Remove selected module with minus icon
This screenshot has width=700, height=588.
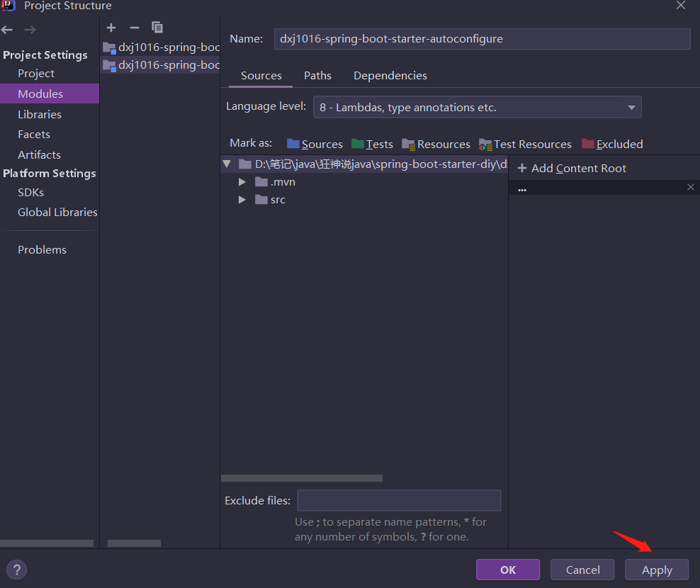(135, 28)
